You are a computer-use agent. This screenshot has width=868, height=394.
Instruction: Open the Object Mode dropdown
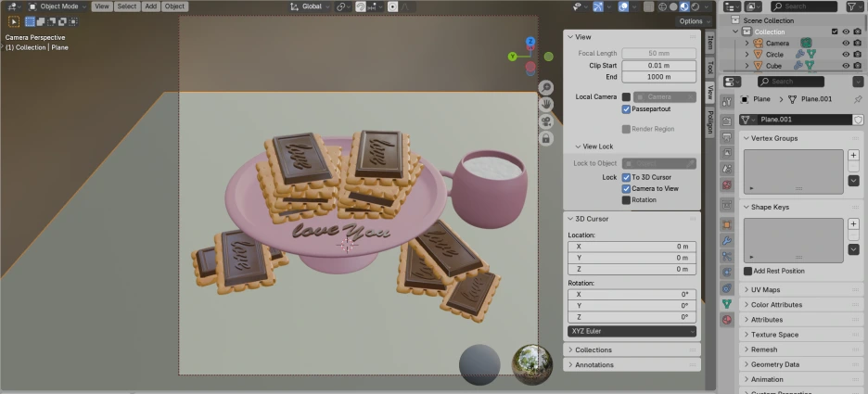click(57, 6)
